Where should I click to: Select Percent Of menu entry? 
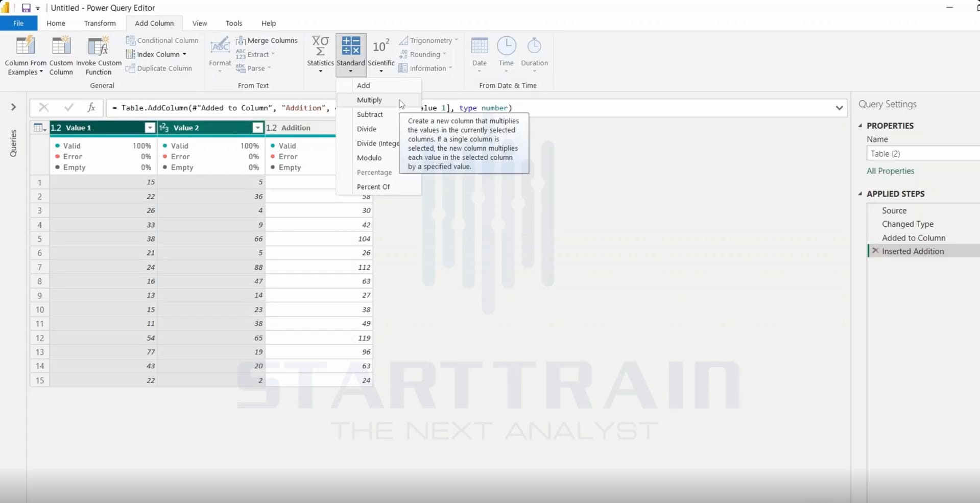tap(378, 187)
